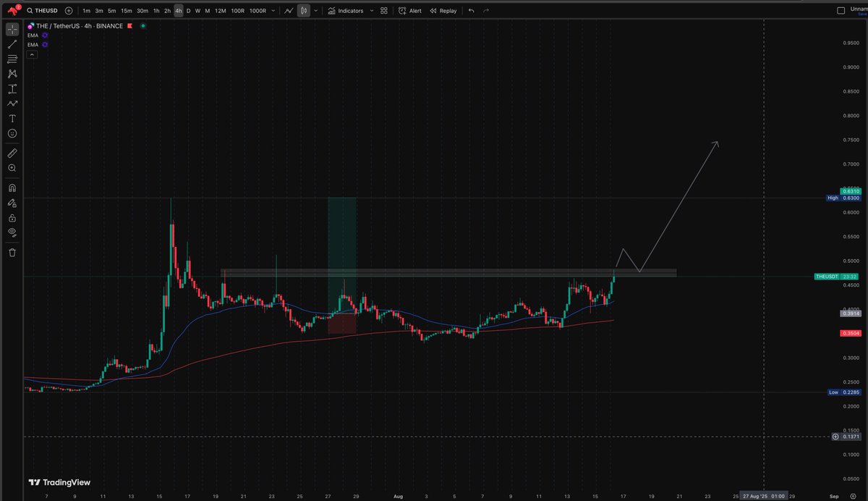The height and width of the screenshot is (501, 868).
Task: Expand the time interval dropdown arrow
Action: click(x=272, y=11)
